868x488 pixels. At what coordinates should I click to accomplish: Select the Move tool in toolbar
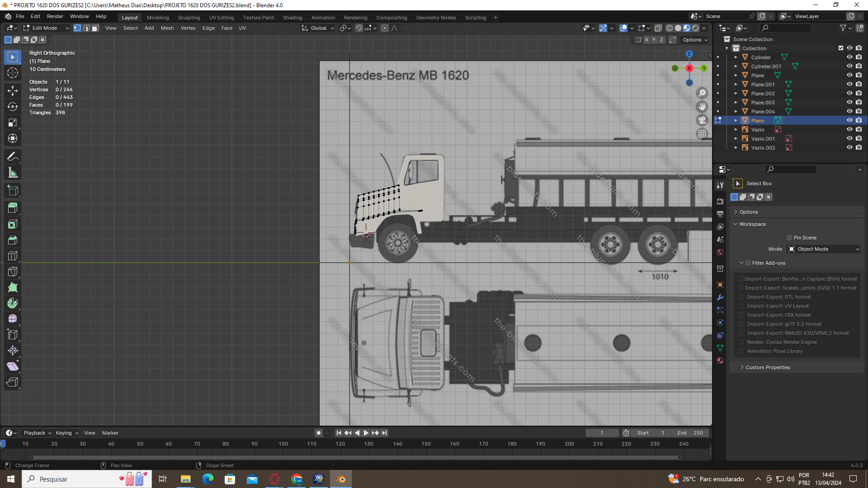(x=13, y=91)
